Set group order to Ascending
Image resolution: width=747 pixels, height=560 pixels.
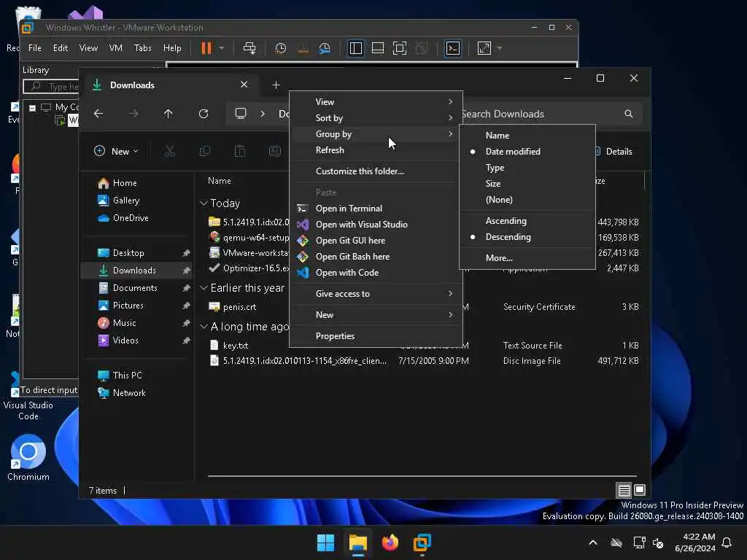[527, 221]
